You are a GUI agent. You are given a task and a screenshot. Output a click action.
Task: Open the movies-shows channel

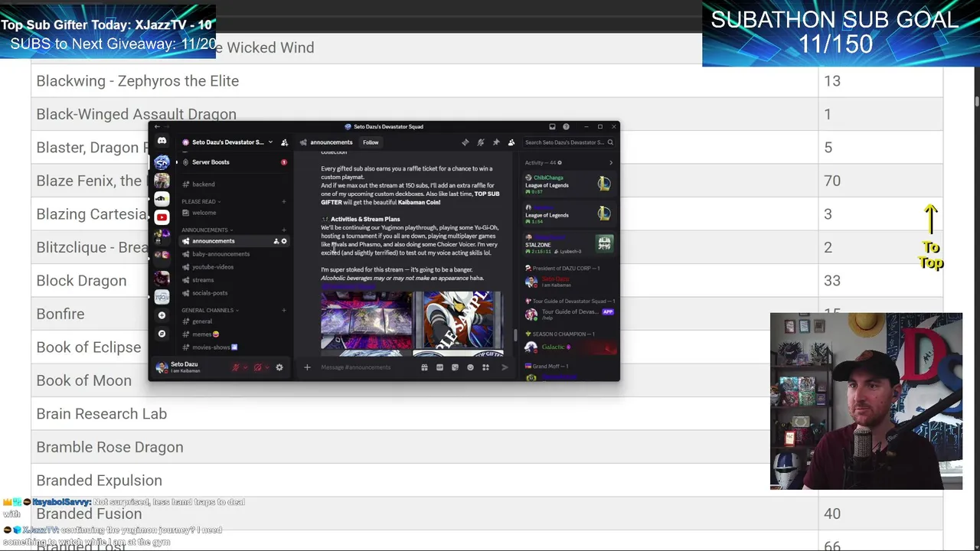(233, 347)
